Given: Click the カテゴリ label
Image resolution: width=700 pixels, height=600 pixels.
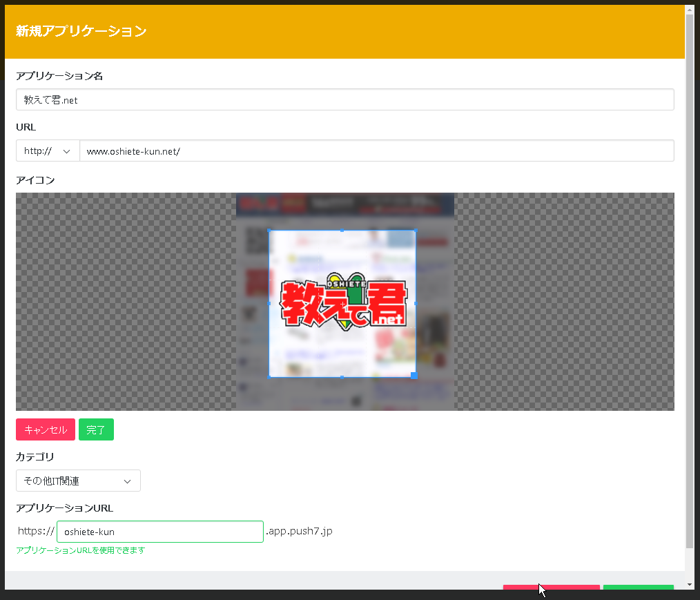Looking at the screenshot, I should click(35, 456).
